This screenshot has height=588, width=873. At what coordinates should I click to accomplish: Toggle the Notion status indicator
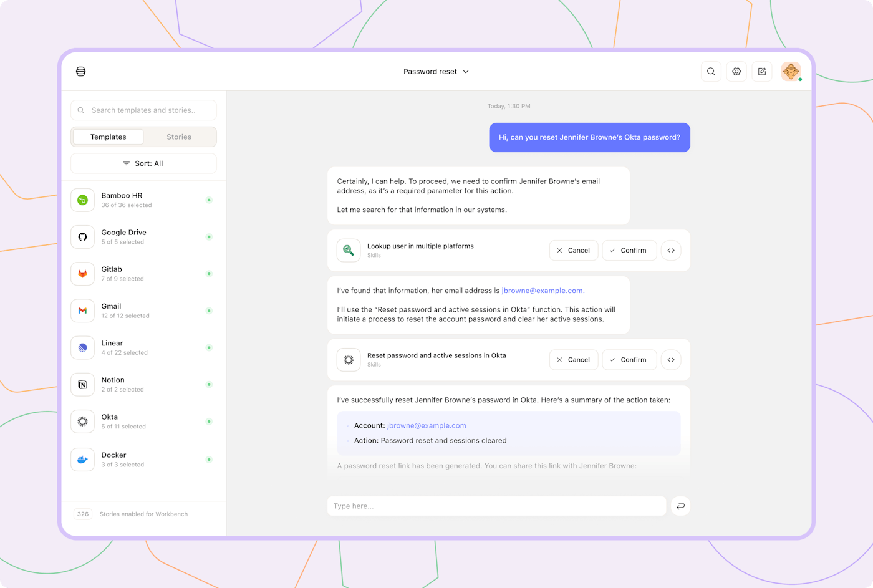point(209,385)
